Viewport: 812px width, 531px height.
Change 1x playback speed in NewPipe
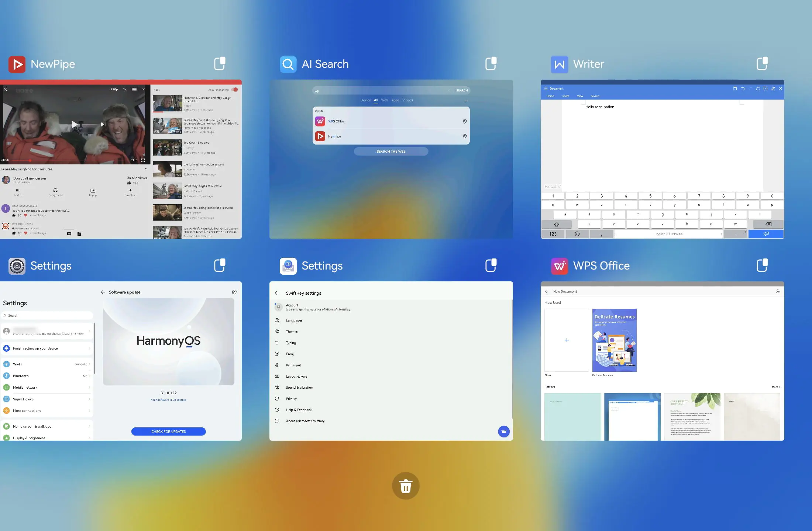coord(125,89)
